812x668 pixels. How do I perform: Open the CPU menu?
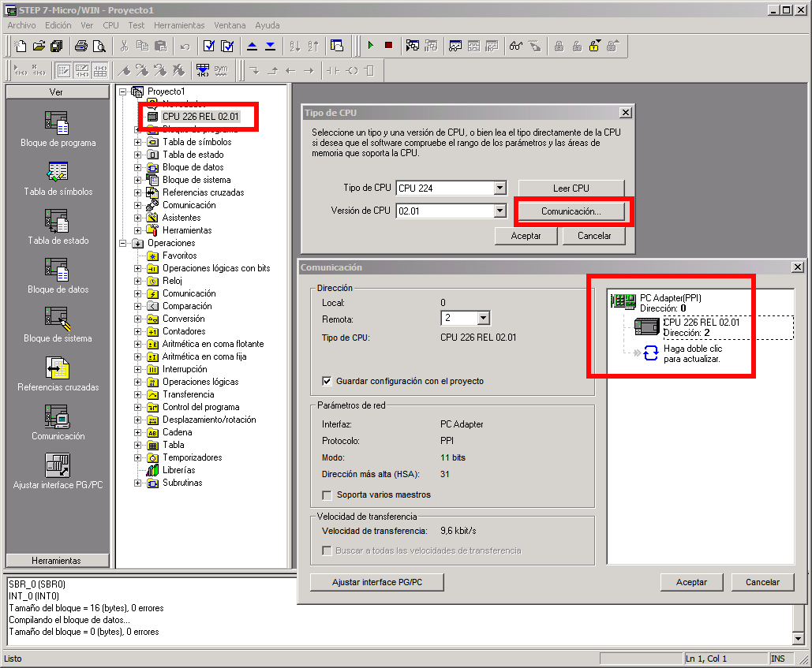pyautogui.click(x=110, y=25)
